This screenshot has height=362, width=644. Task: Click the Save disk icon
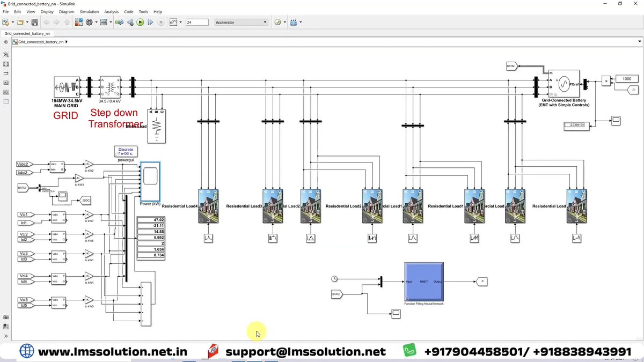[34, 22]
